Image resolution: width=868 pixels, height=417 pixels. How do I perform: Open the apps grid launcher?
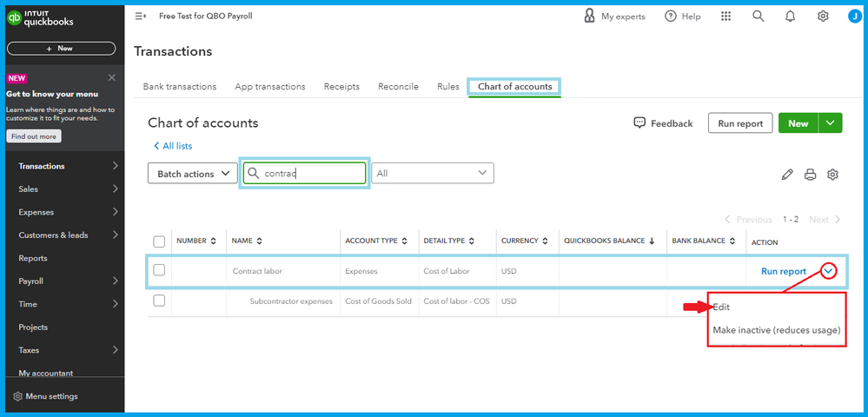tap(726, 17)
